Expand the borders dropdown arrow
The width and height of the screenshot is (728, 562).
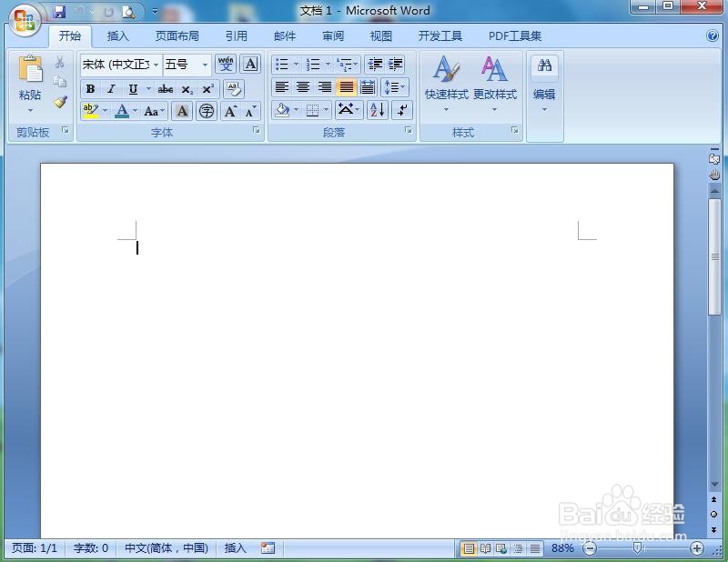pyautogui.click(x=327, y=110)
